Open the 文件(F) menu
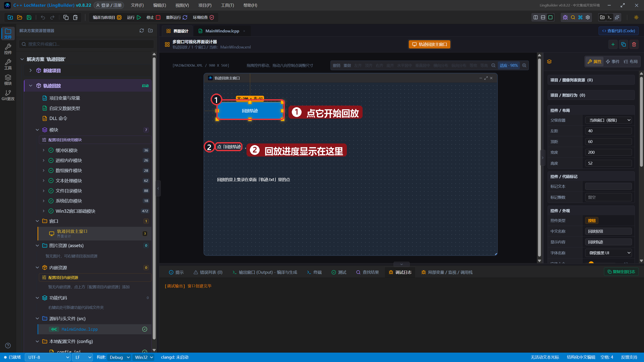The height and width of the screenshot is (362, 644). (x=137, y=5)
